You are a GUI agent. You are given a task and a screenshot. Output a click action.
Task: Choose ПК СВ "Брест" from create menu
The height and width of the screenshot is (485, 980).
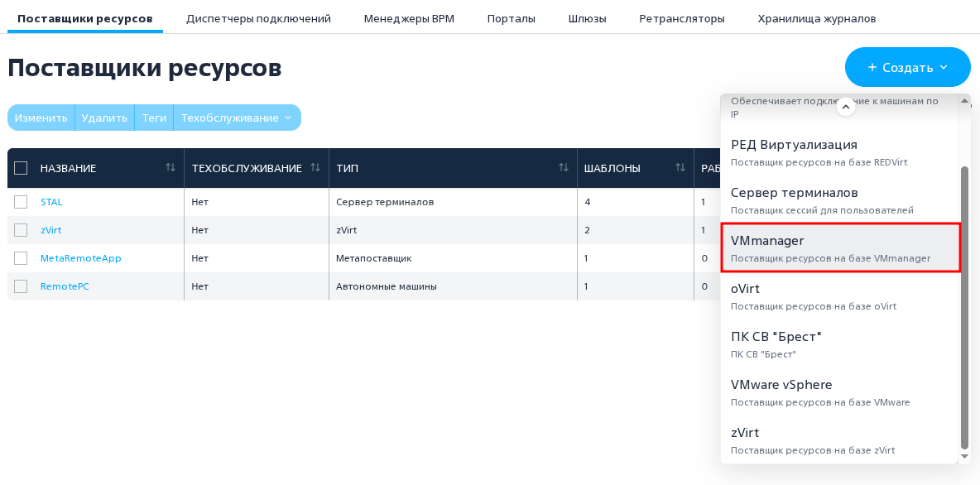[839, 344]
